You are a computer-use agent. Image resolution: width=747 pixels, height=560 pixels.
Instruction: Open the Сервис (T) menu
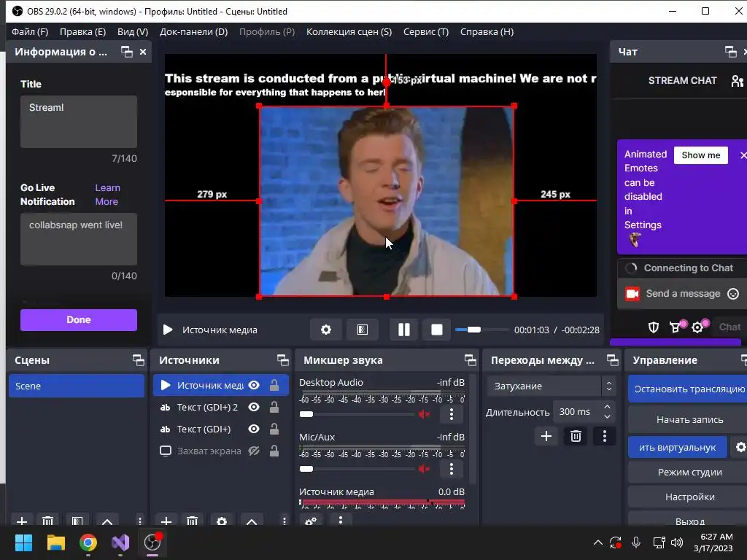[x=426, y=32]
